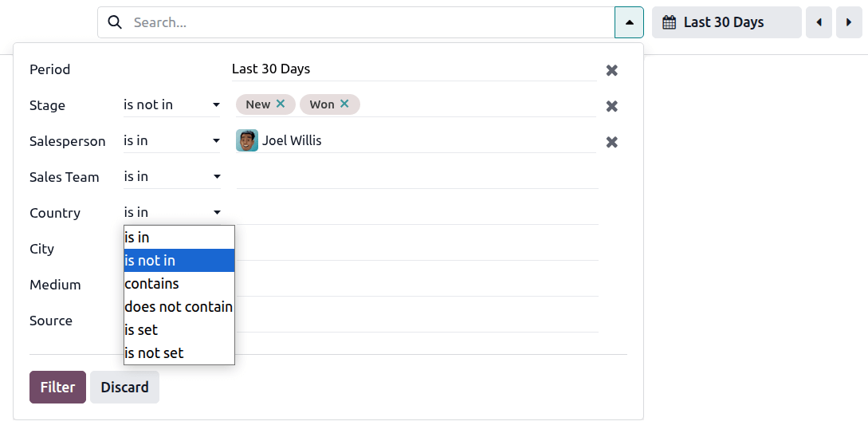Image resolution: width=868 pixels, height=433 pixels.
Task: Remove the Won stage tag
Action: [x=344, y=104]
